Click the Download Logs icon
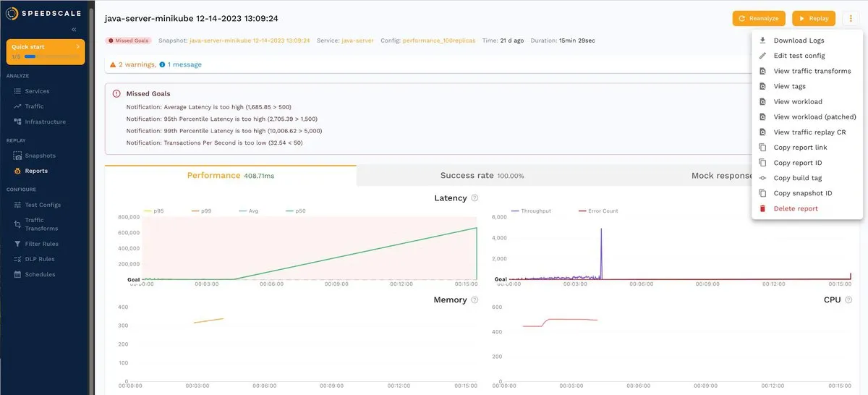868x395 pixels. point(762,41)
